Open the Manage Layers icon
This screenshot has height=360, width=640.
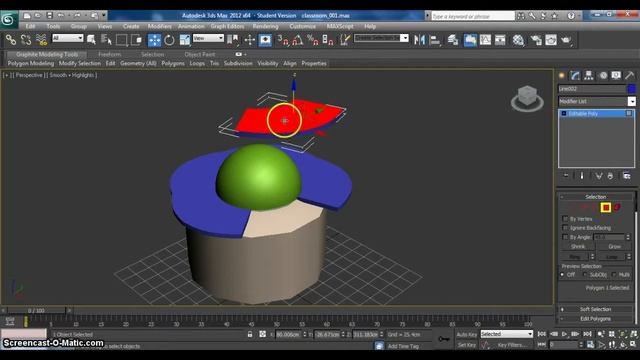pyautogui.click(x=453, y=40)
